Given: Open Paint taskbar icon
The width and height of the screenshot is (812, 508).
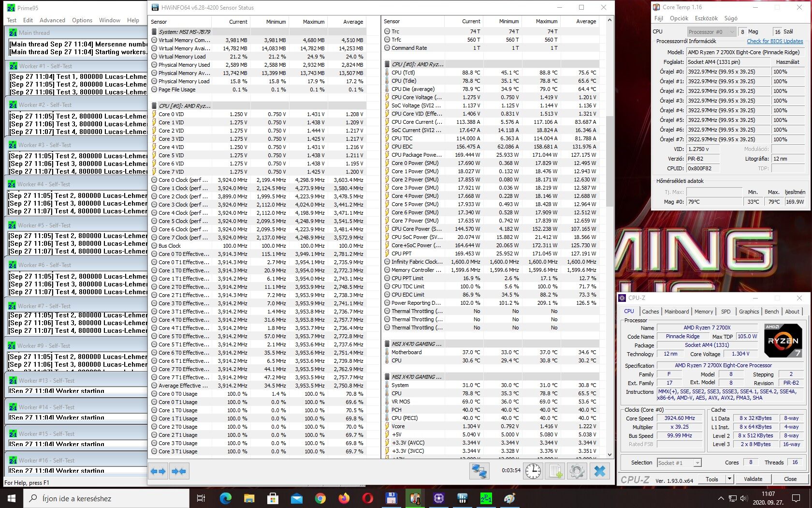Looking at the screenshot, I should click(x=509, y=498).
